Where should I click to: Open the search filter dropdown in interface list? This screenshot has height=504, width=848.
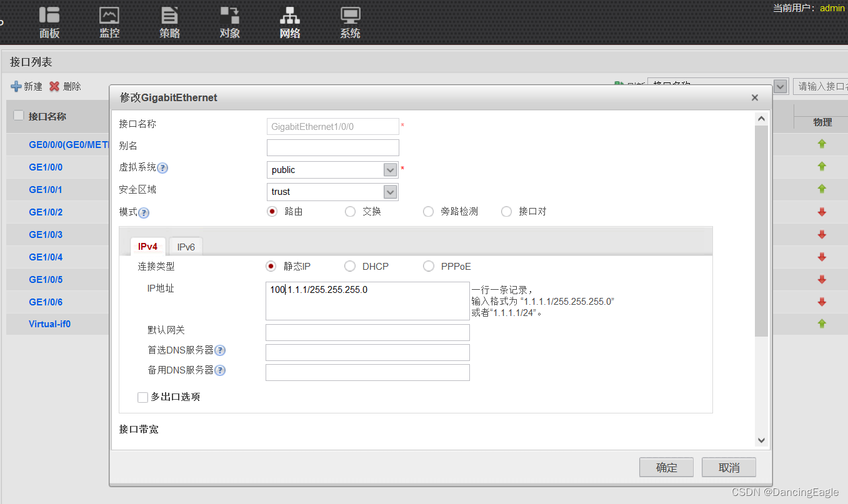[x=781, y=86]
